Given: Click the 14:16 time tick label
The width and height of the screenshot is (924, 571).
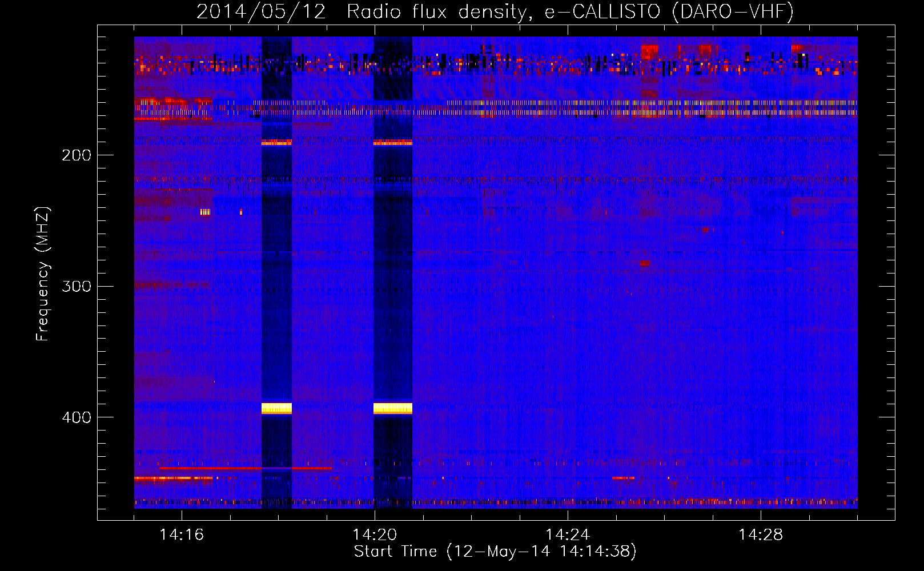Looking at the screenshot, I should coord(182,534).
